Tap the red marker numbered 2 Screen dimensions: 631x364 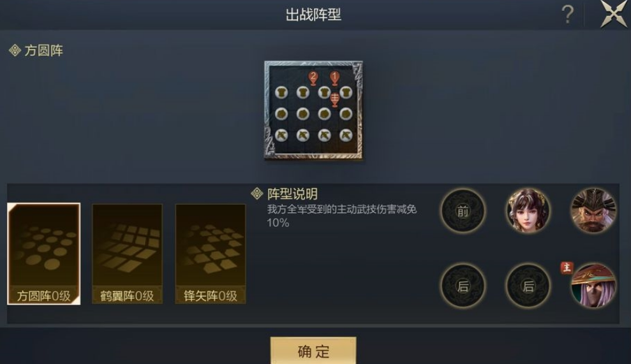[x=313, y=78]
